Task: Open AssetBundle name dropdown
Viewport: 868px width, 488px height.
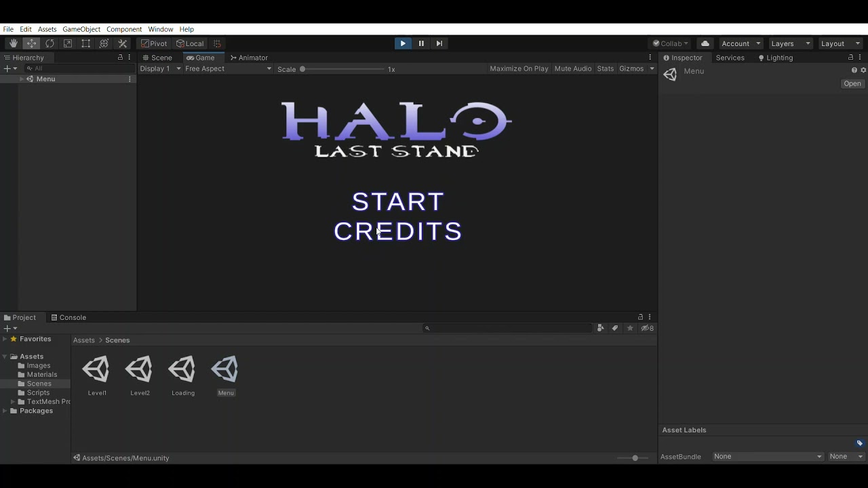Action: click(768, 457)
